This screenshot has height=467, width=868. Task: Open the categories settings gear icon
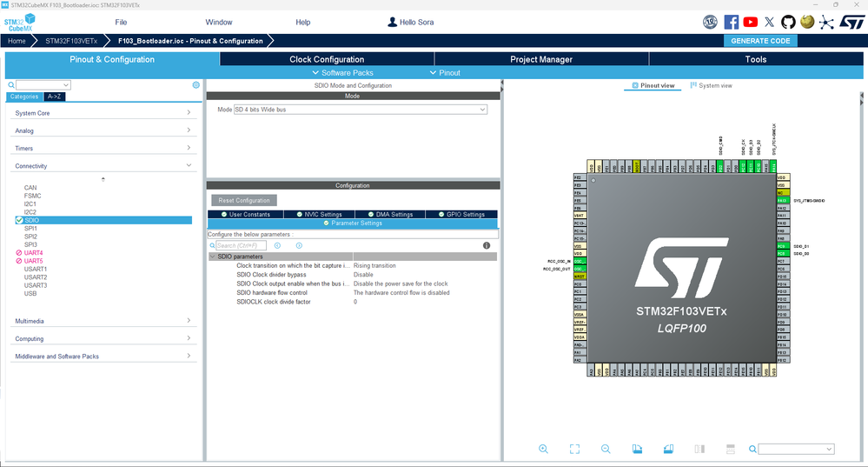(196, 84)
